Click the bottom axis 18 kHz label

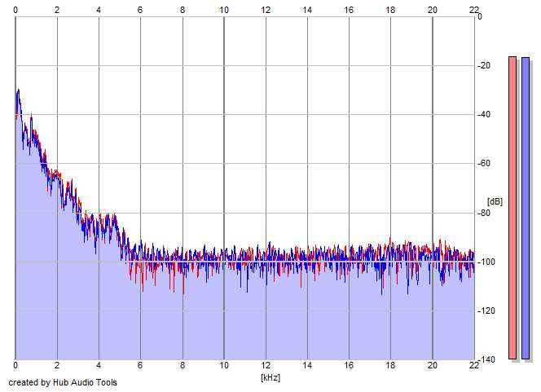click(x=390, y=365)
